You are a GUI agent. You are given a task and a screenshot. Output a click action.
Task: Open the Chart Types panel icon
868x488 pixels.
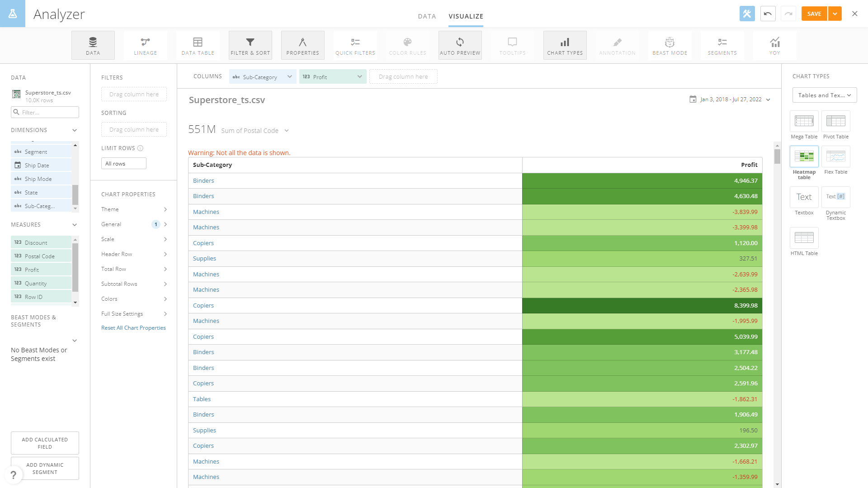(565, 45)
